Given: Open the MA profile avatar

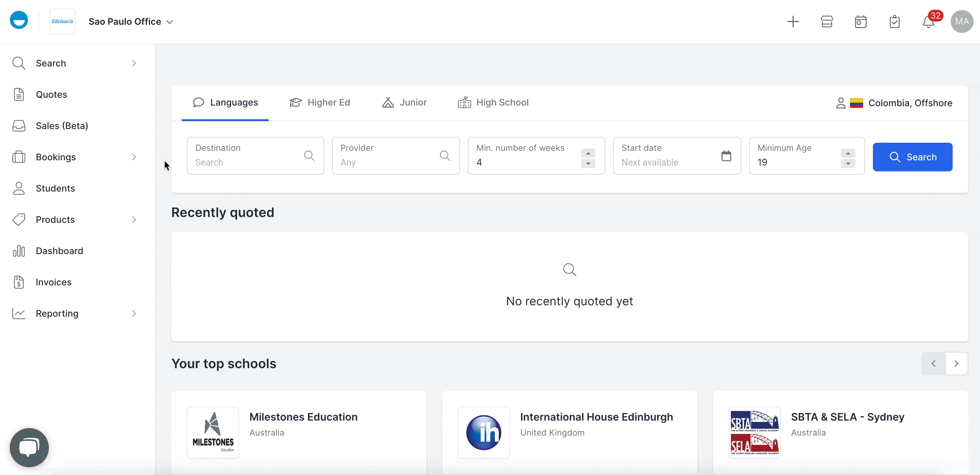Looking at the screenshot, I should (962, 21).
